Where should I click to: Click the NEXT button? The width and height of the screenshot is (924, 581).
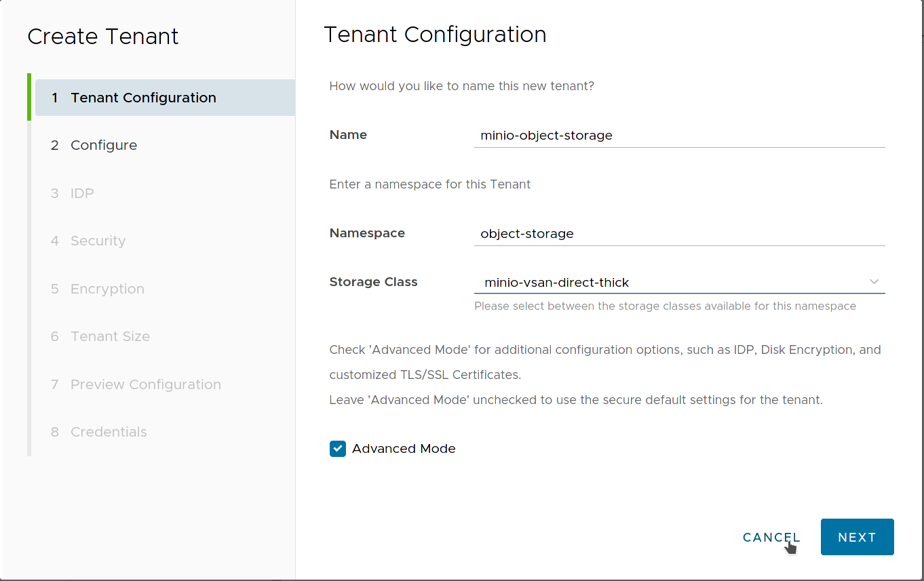tap(857, 537)
